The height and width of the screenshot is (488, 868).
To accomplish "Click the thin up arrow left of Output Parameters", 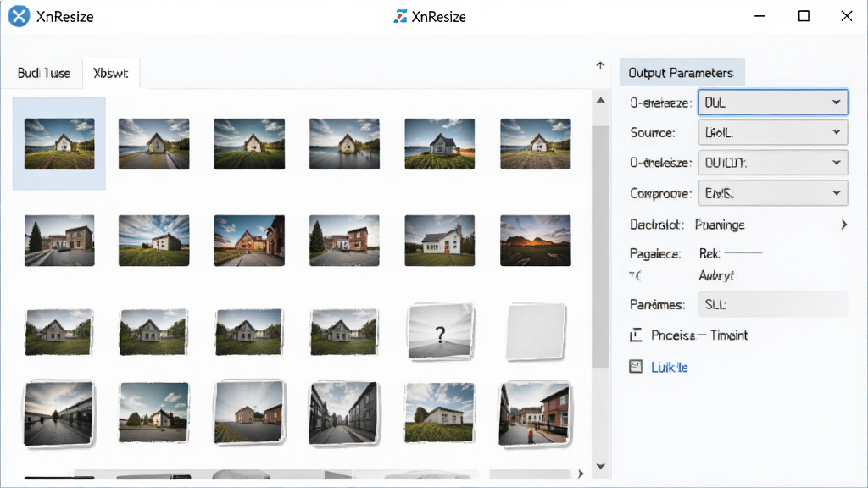I will [601, 66].
